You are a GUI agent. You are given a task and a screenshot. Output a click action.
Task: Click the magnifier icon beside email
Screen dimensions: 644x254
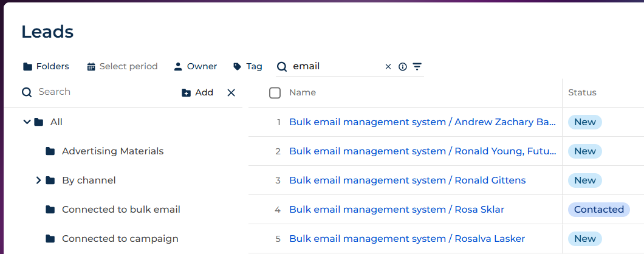click(282, 67)
